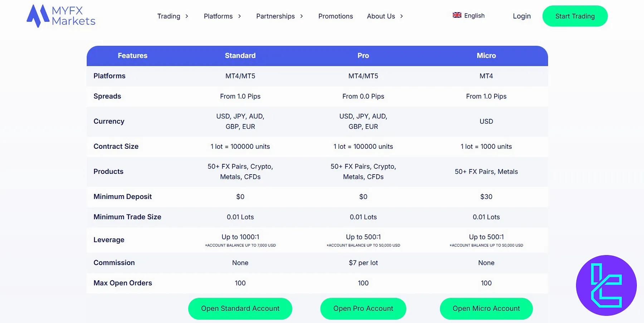The height and width of the screenshot is (323, 644).
Task: Click Open Standard Account button
Action: (x=240, y=309)
